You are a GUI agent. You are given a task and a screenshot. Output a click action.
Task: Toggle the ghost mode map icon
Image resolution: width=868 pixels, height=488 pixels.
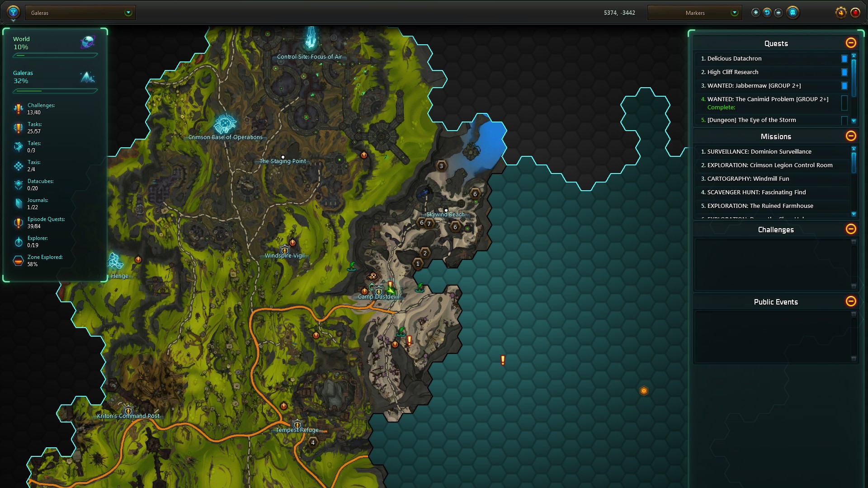(793, 13)
